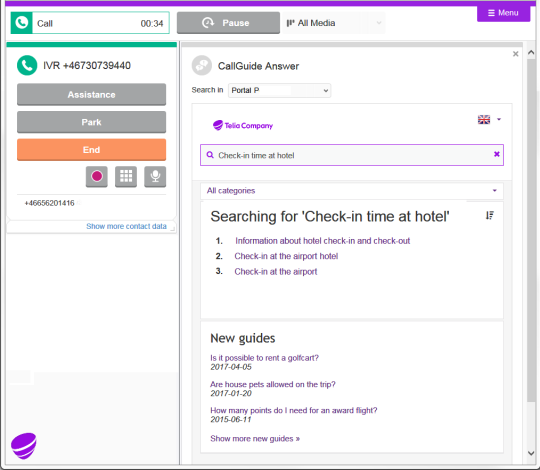Click the CallGuide Answer chat icon
The width and height of the screenshot is (540, 470).
(202, 65)
